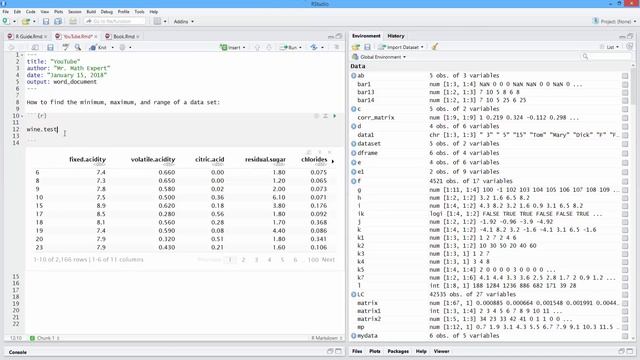The image size is (640, 360).
Task: Go to page 2 of table output
Action: pyautogui.click(x=243, y=260)
